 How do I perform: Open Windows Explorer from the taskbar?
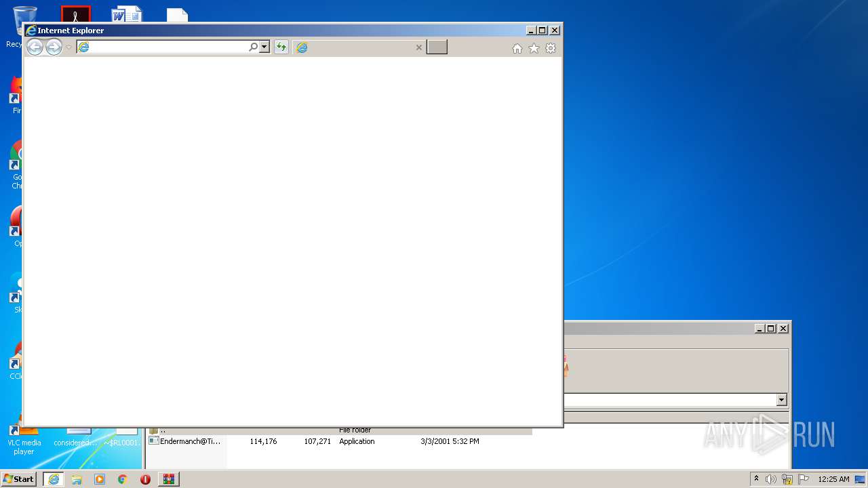point(77,479)
